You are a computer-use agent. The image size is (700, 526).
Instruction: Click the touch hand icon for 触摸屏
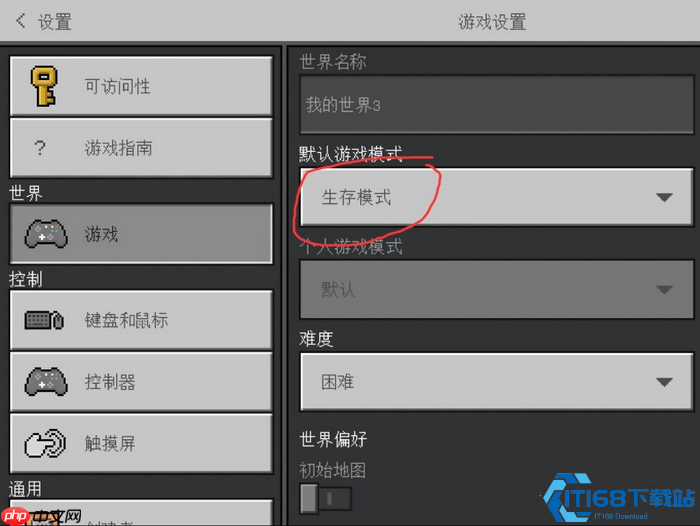click(45, 443)
